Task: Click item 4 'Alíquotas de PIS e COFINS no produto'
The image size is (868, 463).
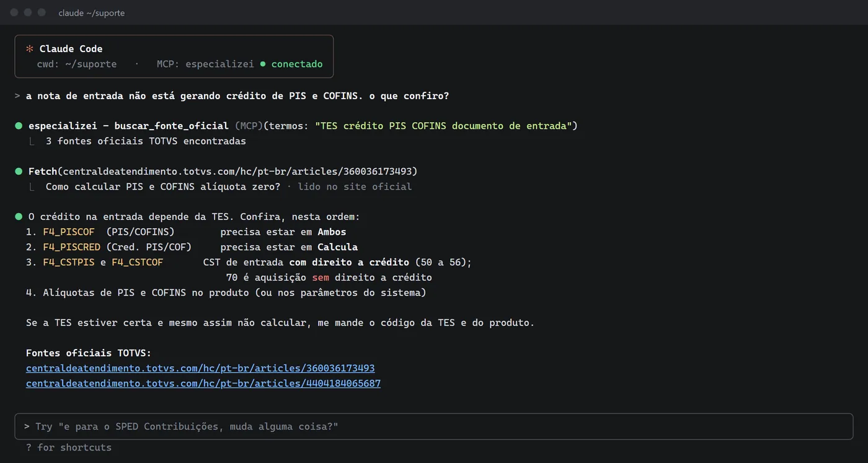Action: (x=226, y=293)
